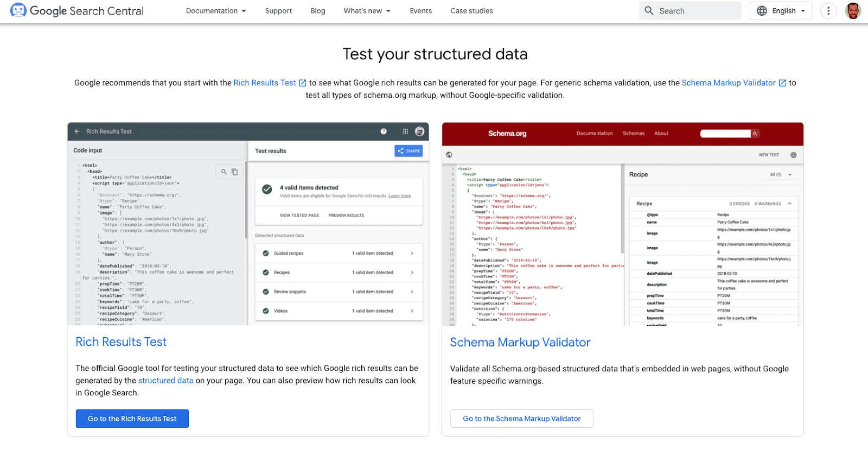Click the Learn more link in screenshot

coord(400,196)
